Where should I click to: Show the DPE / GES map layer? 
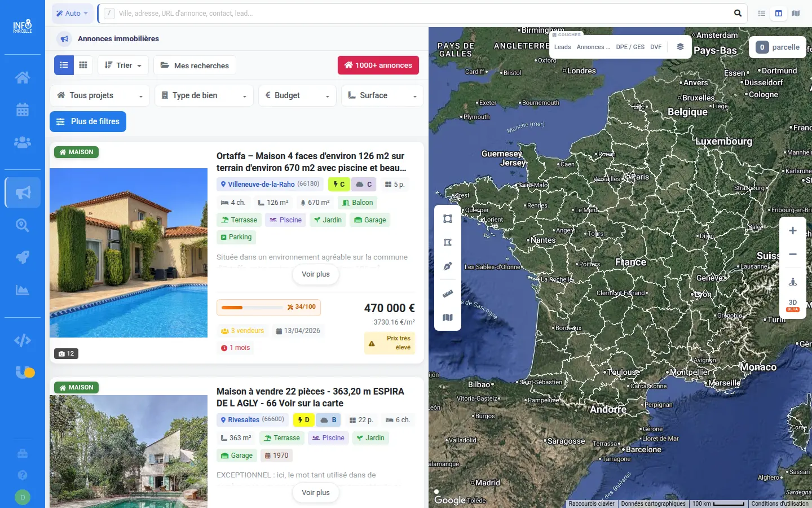tap(630, 47)
